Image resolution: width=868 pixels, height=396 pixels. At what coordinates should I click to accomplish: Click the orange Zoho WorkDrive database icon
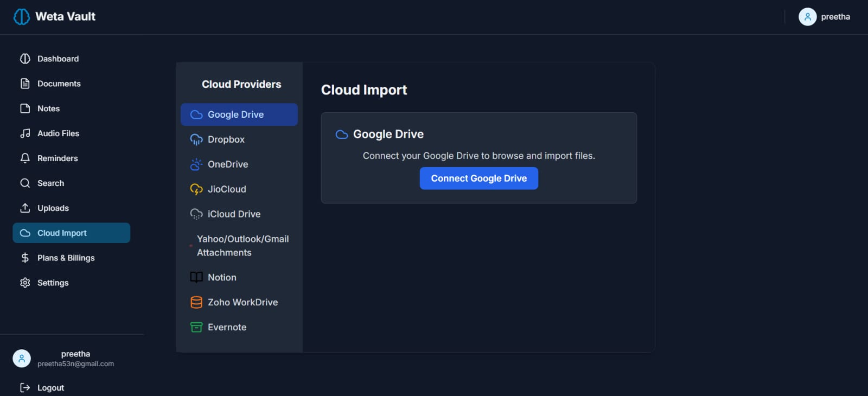point(196,303)
